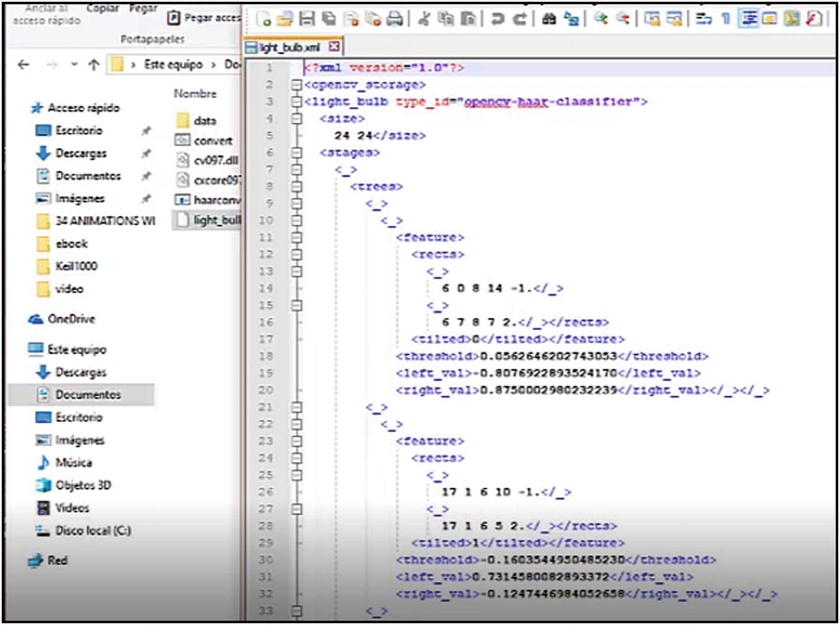Open the Keil1000 folder in sidebar

pyautogui.click(x=67, y=267)
